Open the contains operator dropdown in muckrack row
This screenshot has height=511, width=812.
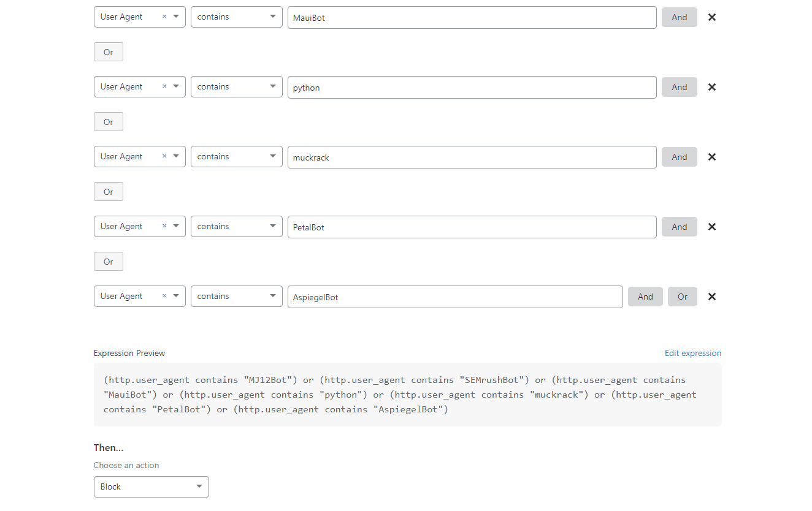[237, 157]
